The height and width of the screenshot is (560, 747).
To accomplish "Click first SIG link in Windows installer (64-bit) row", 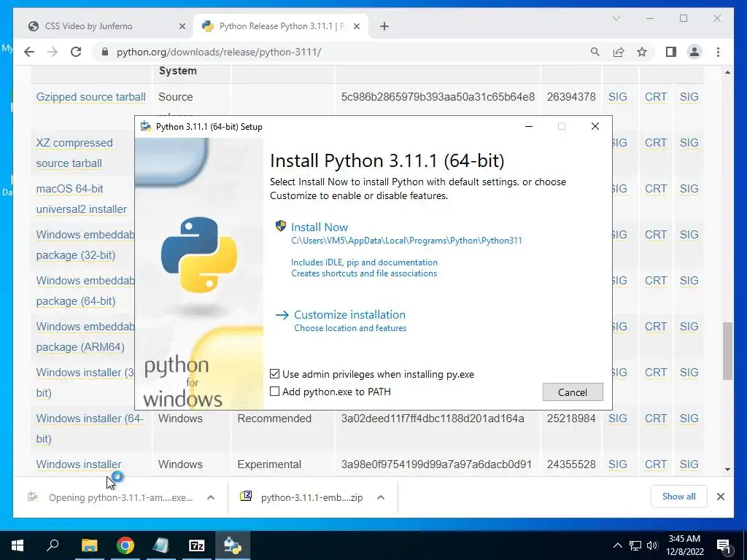I will click(617, 418).
